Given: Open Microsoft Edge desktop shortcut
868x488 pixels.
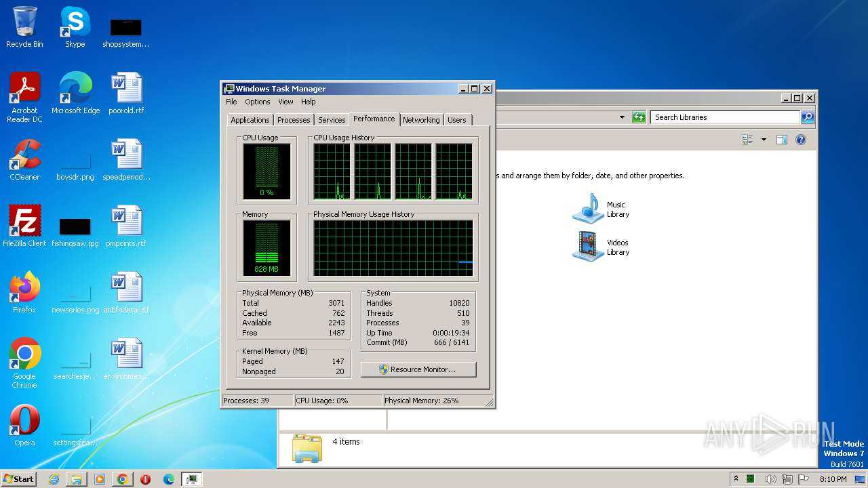Looking at the screenshot, I should pos(75,94).
